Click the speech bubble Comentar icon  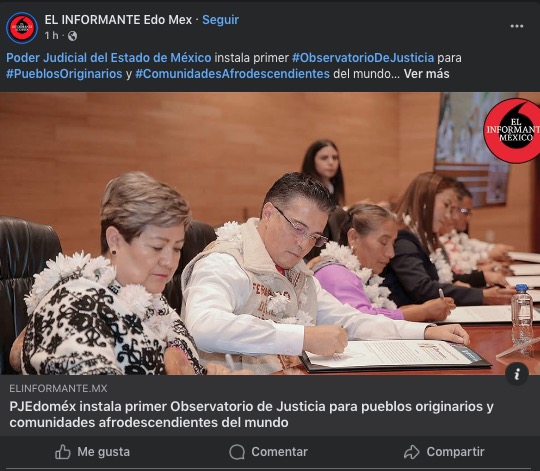[x=237, y=452]
